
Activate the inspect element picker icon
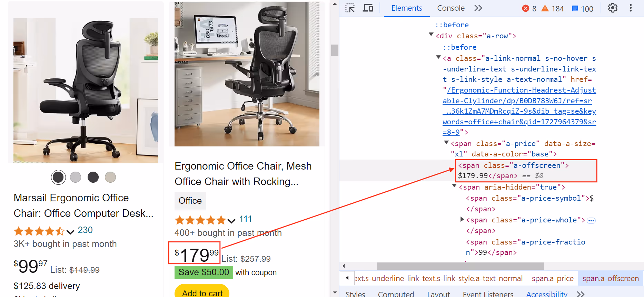coord(350,8)
